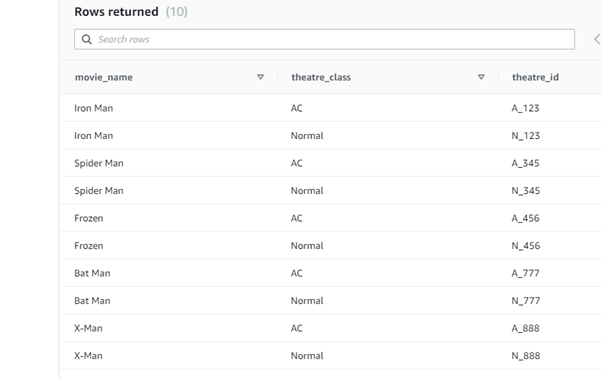Select the theatre_id column header
This screenshot has height=381, width=601.
point(535,77)
